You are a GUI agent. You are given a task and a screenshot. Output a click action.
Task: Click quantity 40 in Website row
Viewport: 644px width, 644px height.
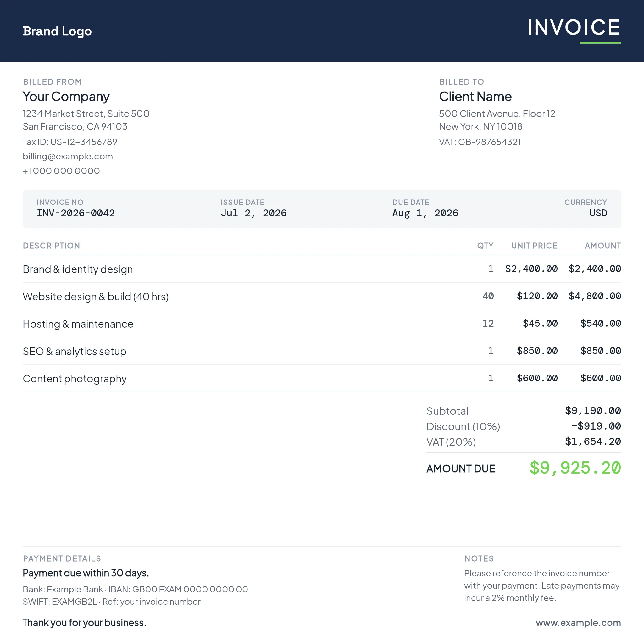pos(488,296)
